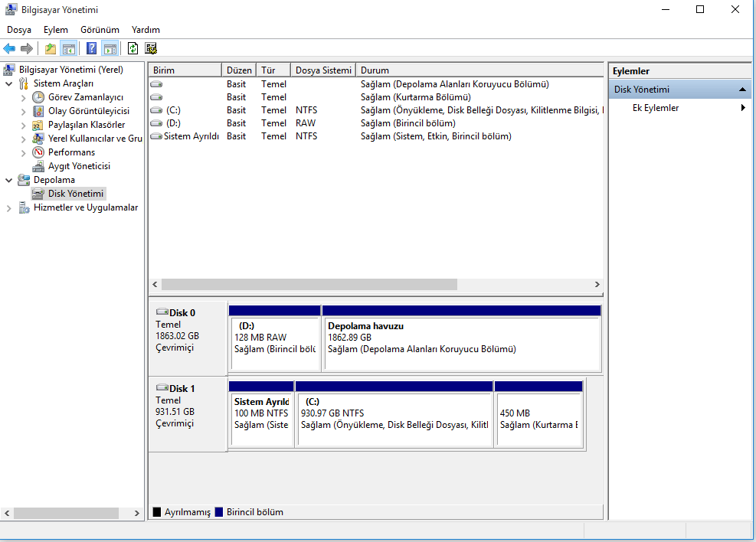Click the Device Manager icon

tap(38, 166)
